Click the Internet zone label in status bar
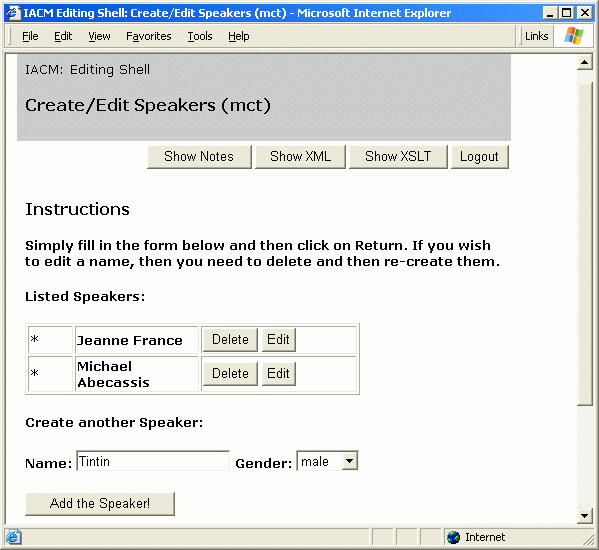The height and width of the screenshot is (550, 599). (x=485, y=537)
